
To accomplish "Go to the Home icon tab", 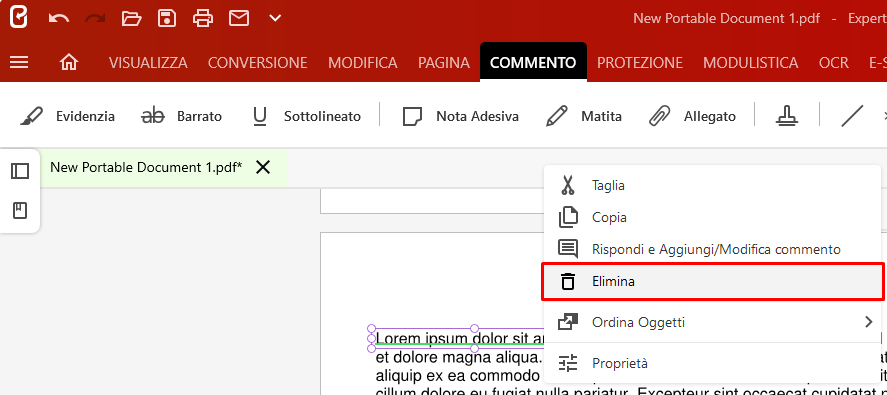I will point(68,62).
